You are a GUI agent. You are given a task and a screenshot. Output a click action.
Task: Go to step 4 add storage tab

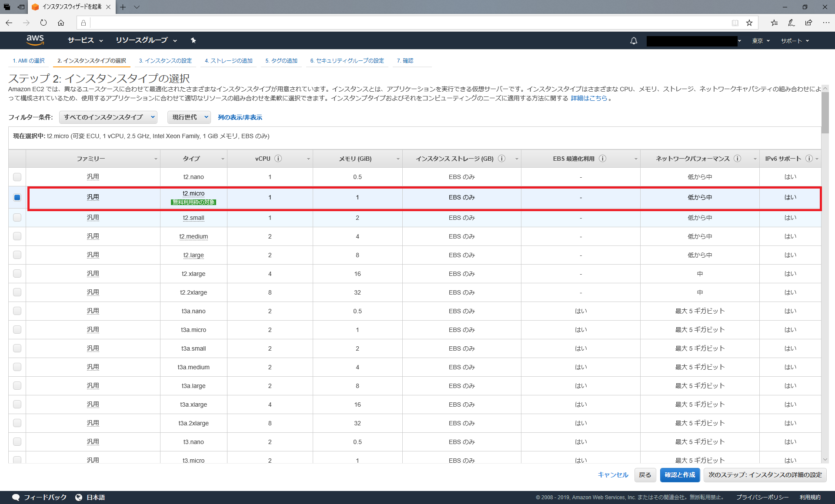(229, 61)
